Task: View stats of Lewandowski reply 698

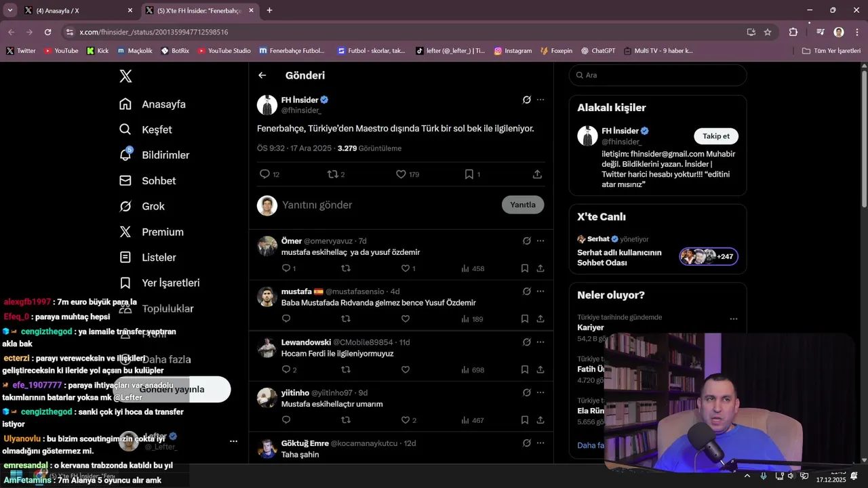Action: click(473, 370)
